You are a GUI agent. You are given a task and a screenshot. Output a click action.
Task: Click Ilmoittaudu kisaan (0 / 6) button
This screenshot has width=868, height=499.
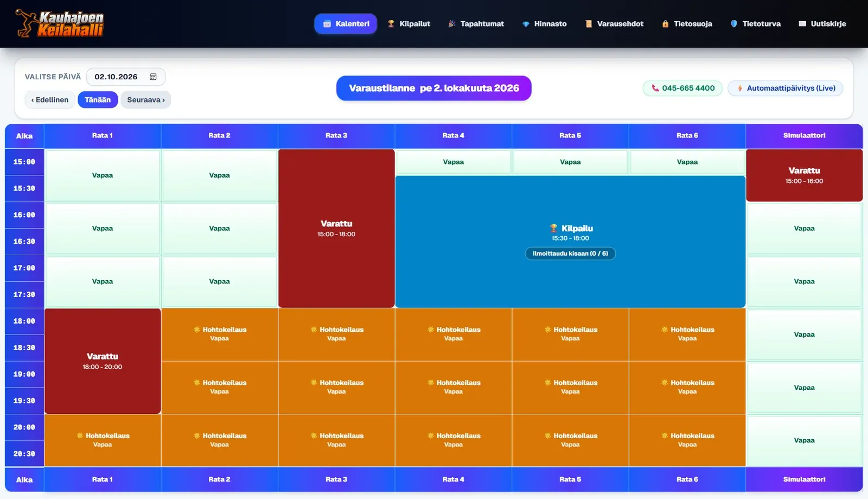click(x=570, y=254)
